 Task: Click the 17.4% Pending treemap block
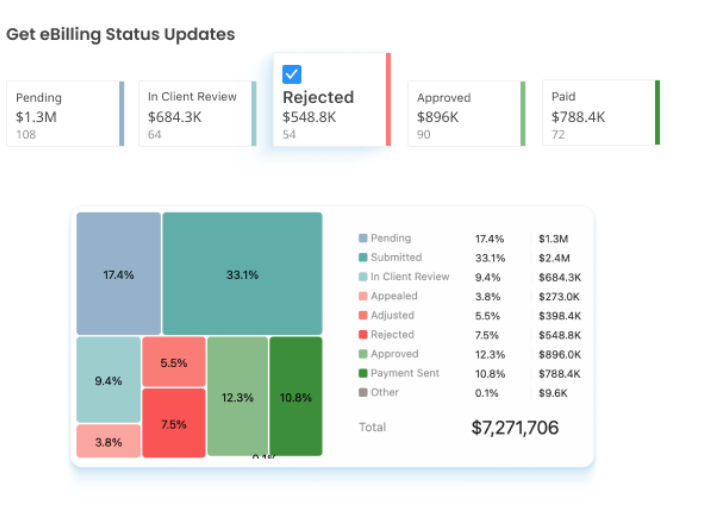click(118, 274)
